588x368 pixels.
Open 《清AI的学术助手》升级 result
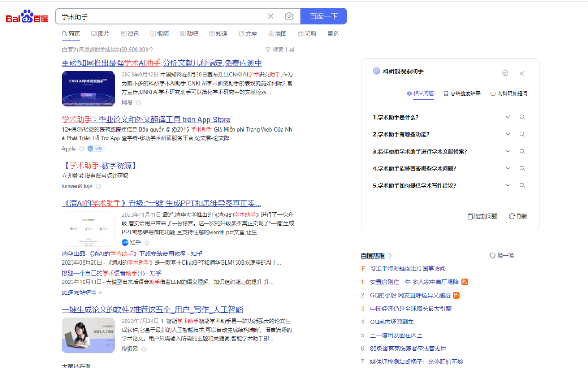(161, 203)
